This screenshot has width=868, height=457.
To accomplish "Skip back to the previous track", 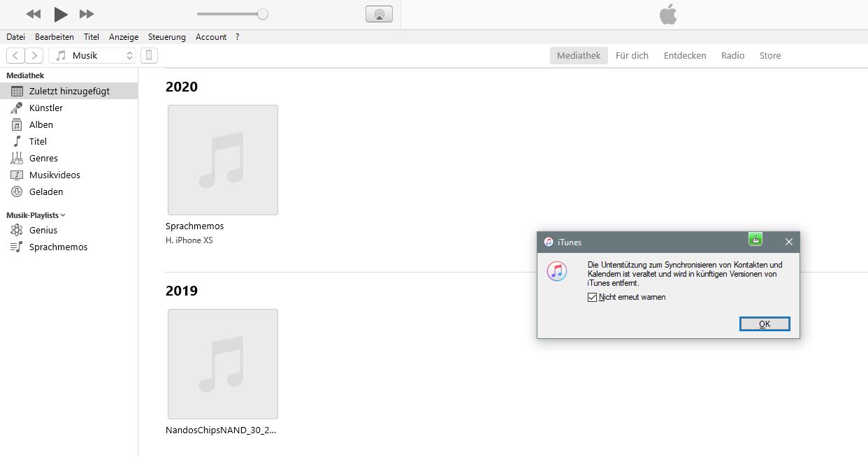I will (x=33, y=14).
